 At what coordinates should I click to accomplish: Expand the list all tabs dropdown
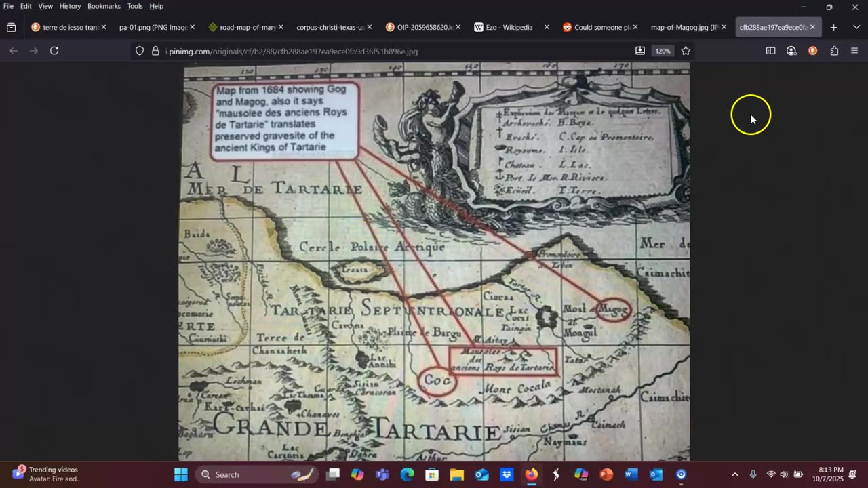point(856,28)
